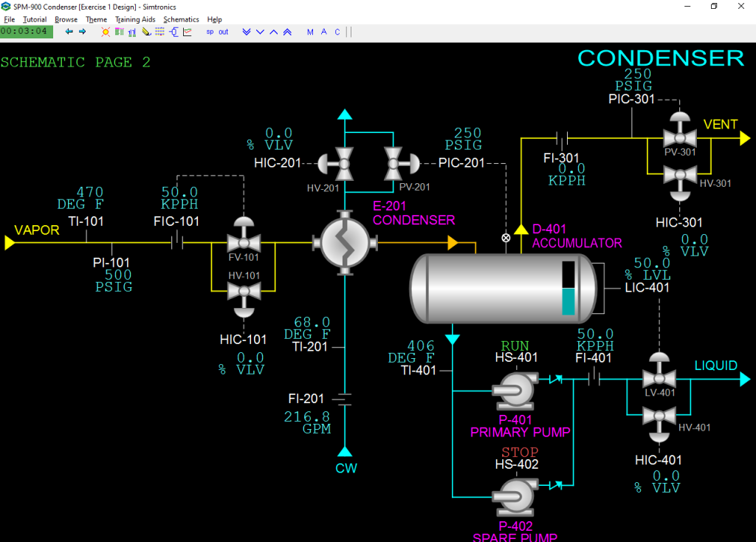The width and height of the screenshot is (756, 542).
Task: Click the 'sp' setpoint toolbar button
Action: point(210,32)
